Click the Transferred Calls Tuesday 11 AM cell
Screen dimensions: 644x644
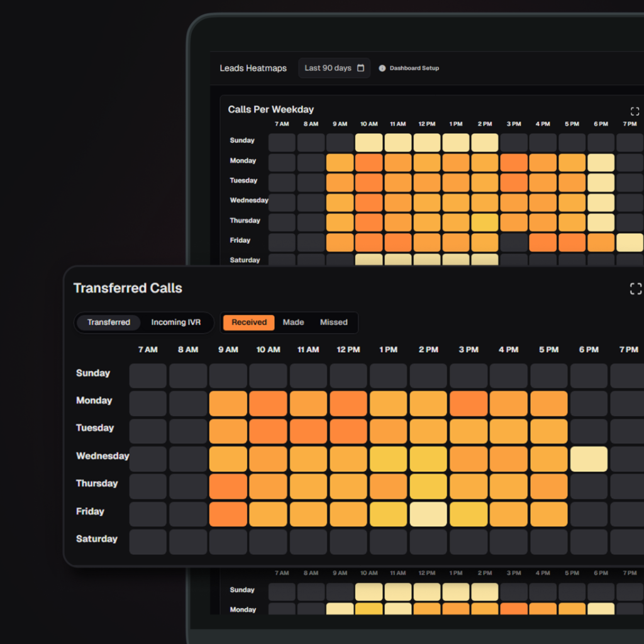pyautogui.click(x=308, y=431)
